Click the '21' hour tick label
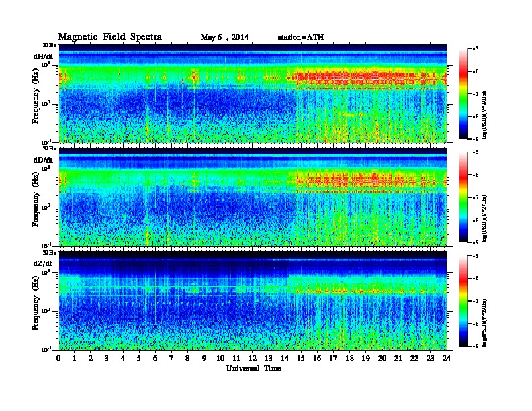 398,358
